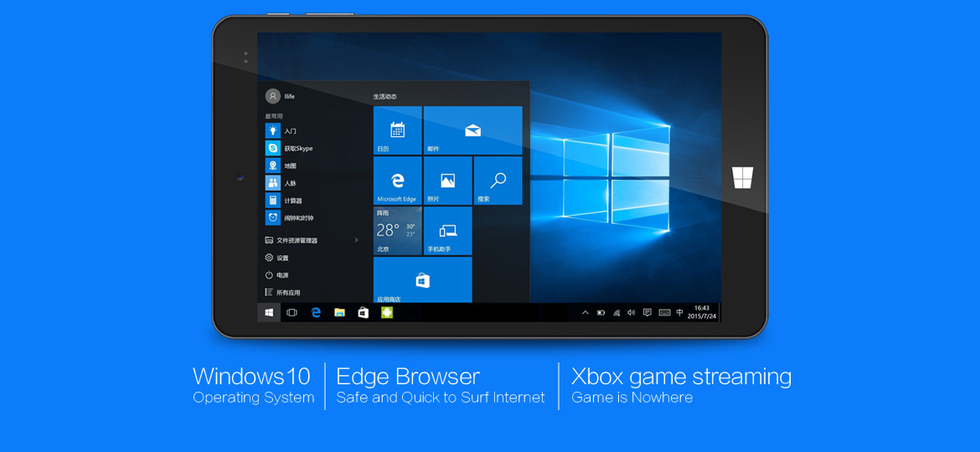The width and height of the screenshot is (980, 452).
Task: Open the clock showing 16:43 2015/7/24
Action: pos(702,312)
